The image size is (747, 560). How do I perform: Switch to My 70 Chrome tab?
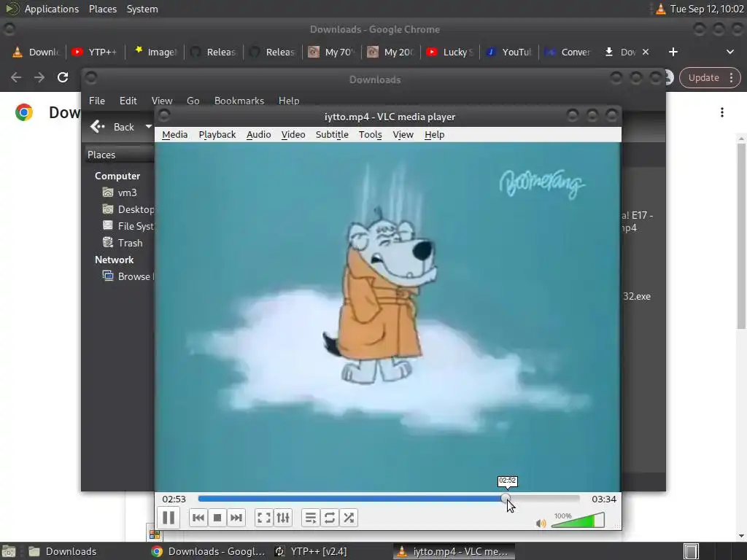point(332,52)
